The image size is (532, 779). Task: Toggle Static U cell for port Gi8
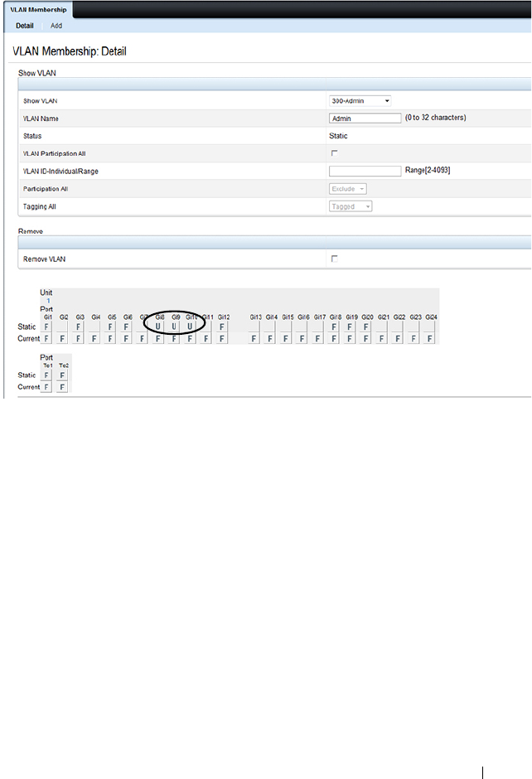(x=158, y=327)
